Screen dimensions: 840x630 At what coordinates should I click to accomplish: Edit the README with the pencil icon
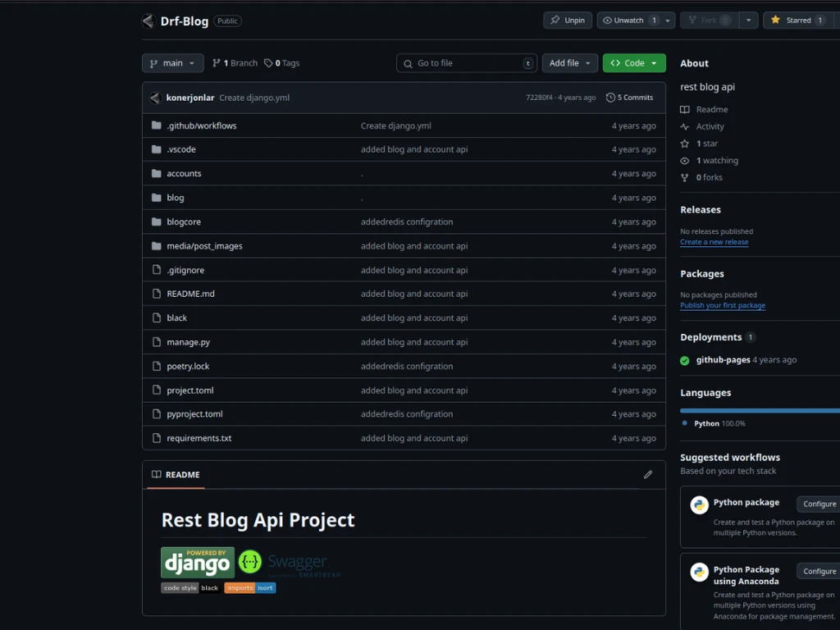click(x=648, y=474)
